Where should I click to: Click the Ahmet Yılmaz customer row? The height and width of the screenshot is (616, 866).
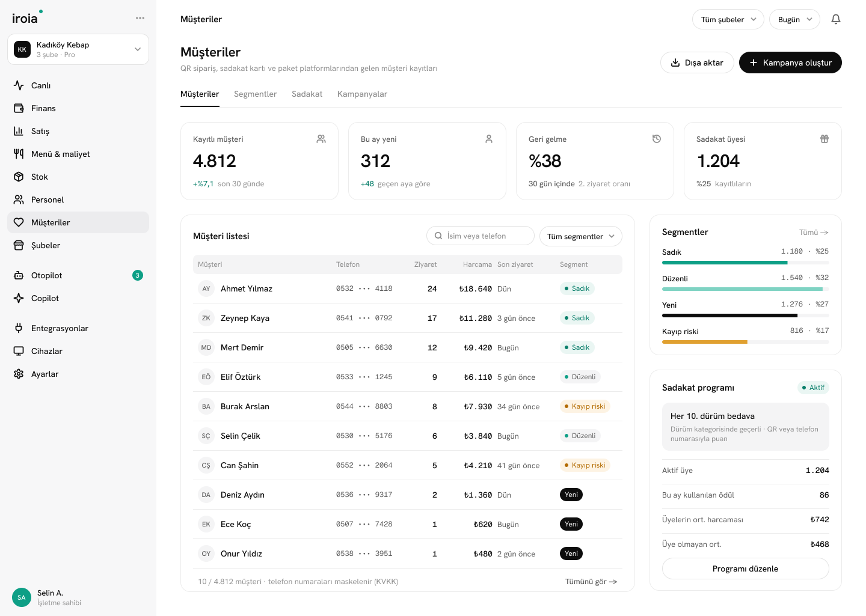408,288
